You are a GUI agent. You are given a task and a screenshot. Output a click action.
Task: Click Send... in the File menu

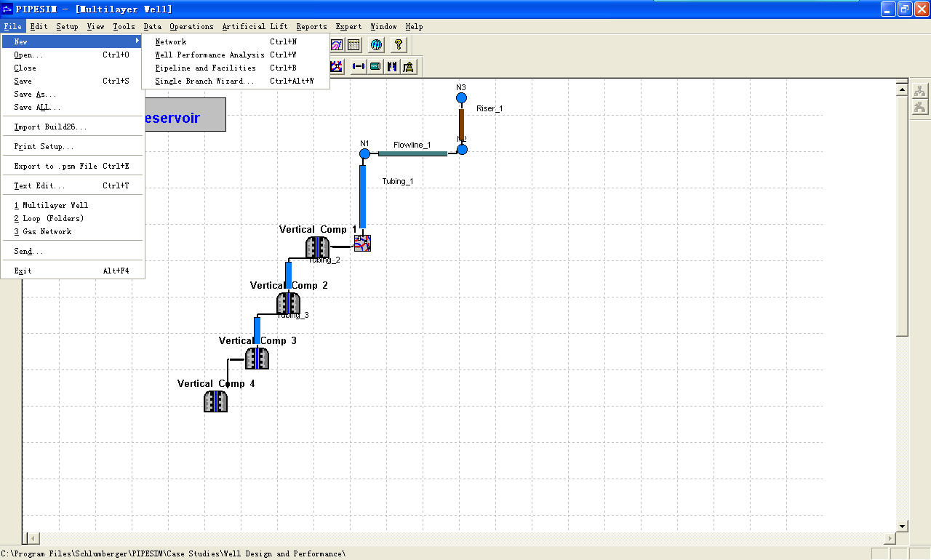click(73, 251)
